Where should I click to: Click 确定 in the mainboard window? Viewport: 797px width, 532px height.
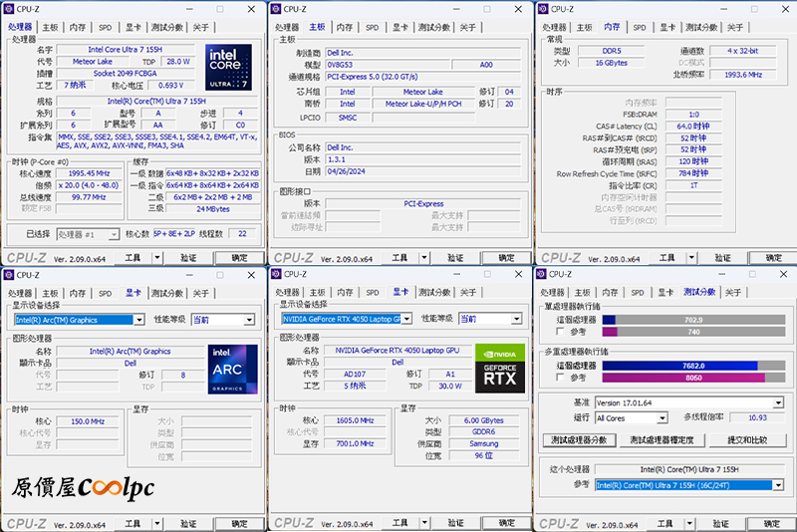(x=506, y=258)
